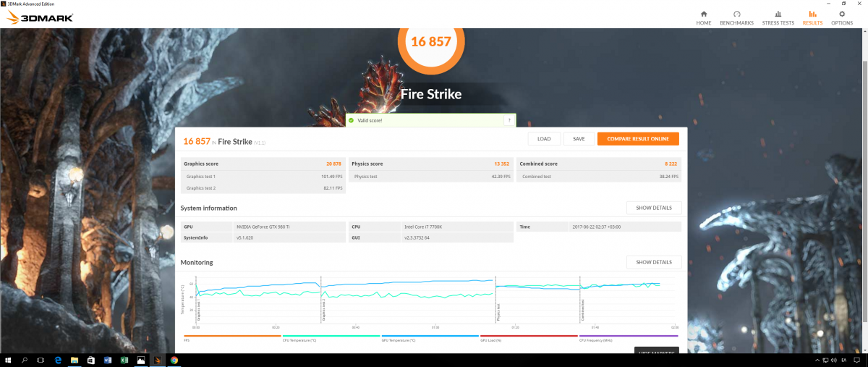The image size is (868, 367).
Task: Click the HIDE MARKERS button
Action: [x=657, y=351]
